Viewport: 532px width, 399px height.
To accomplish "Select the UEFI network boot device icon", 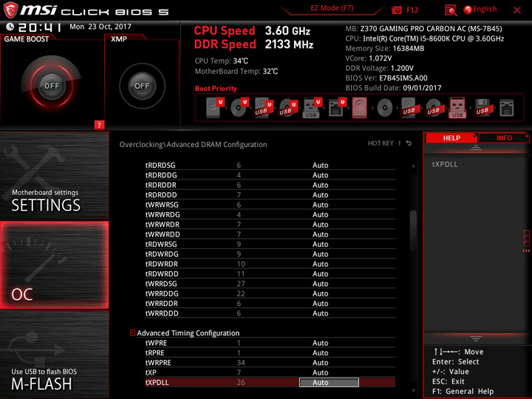I will (337, 108).
